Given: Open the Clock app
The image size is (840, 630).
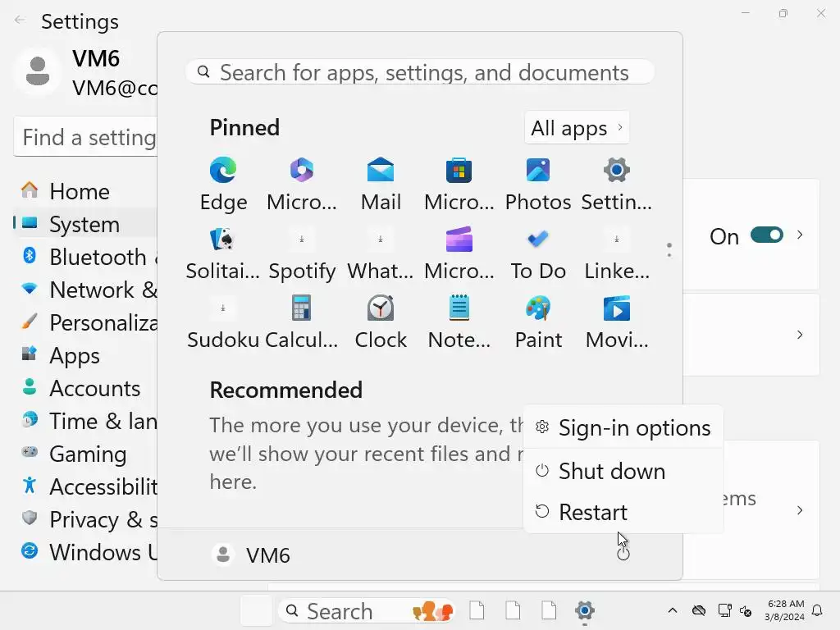Looking at the screenshot, I should tap(381, 322).
